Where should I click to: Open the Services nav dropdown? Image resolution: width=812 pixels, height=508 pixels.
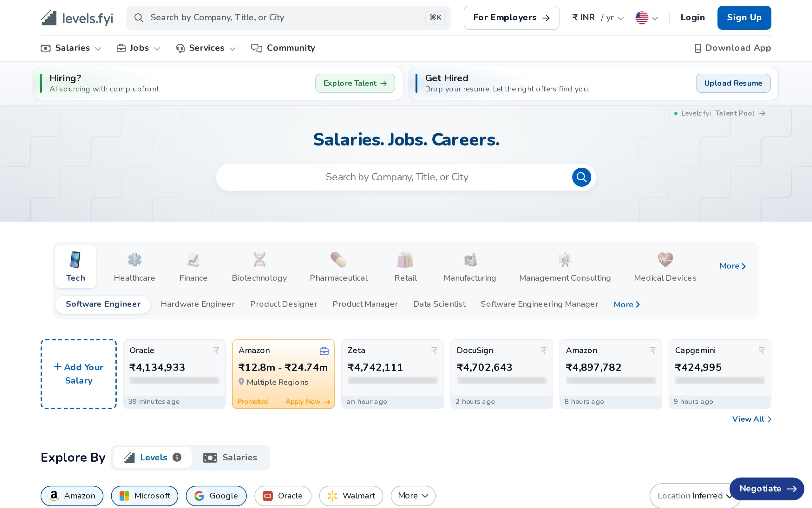point(206,48)
